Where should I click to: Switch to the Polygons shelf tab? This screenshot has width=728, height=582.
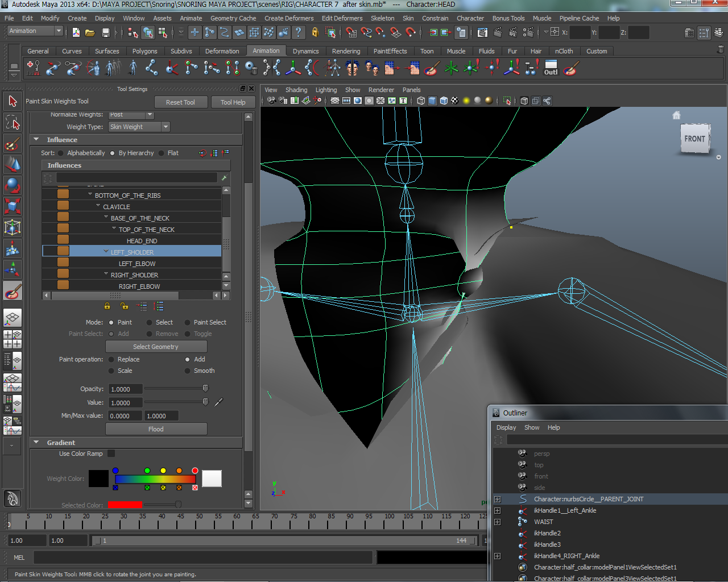144,51
